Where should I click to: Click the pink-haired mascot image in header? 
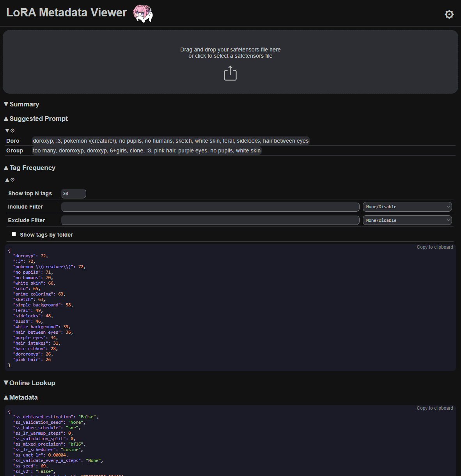tap(143, 13)
